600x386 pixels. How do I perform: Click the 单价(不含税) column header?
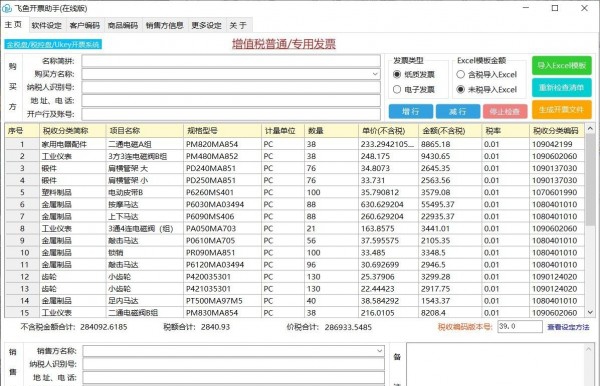(388, 131)
